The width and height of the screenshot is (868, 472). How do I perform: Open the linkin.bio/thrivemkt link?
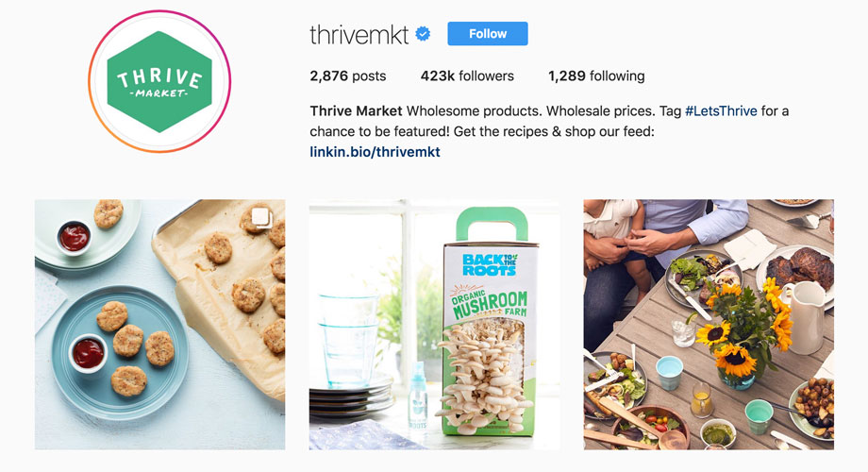(x=375, y=152)
